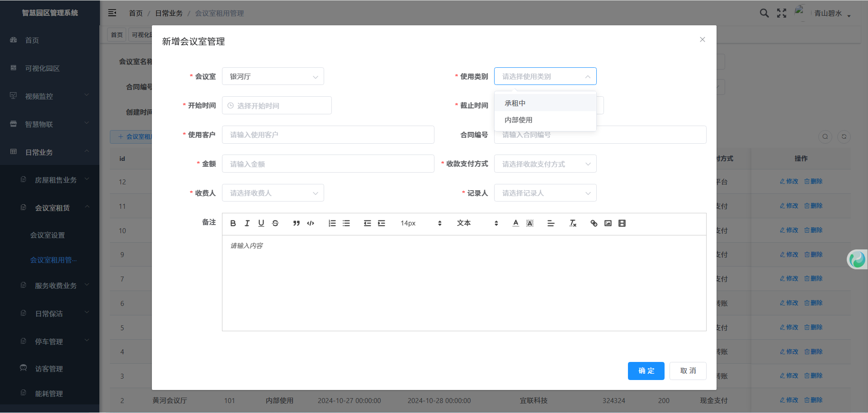Close the 新增会议室管理 dialog
Viewport: 868px width, 413px height.
(702, 40)
